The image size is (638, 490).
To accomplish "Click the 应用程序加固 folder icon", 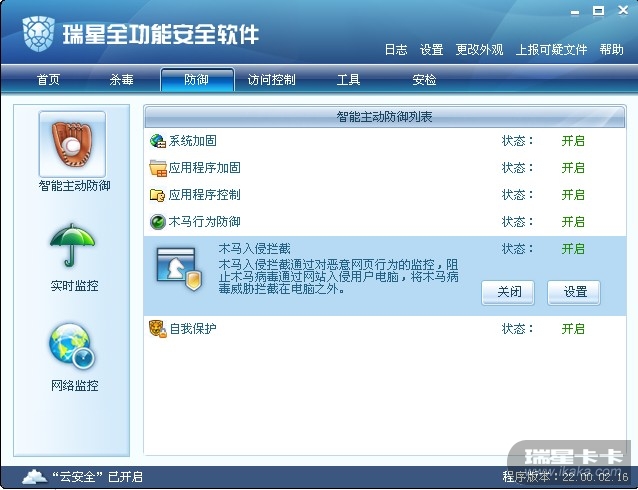I will pyautogui.click(x=158, y=168).
